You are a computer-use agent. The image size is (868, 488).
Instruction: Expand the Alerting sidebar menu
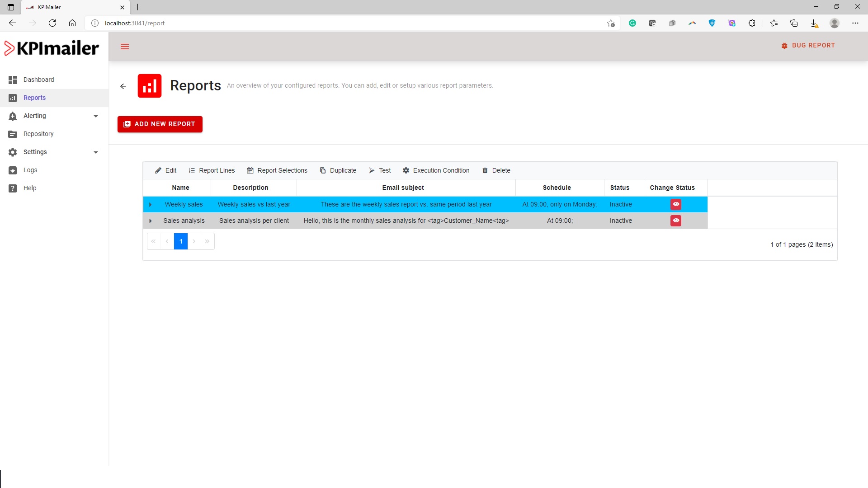click(x=95, y=116)
